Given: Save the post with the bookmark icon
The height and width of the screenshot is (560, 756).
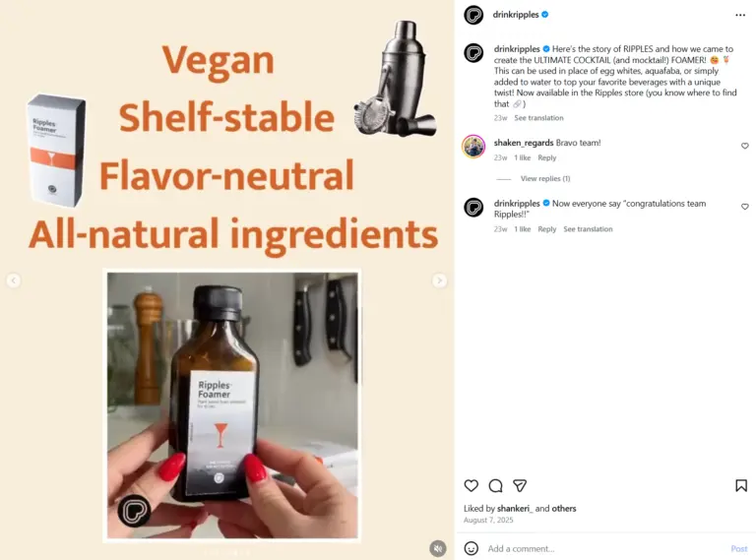Looking at the screenshot, I should 741,485.
